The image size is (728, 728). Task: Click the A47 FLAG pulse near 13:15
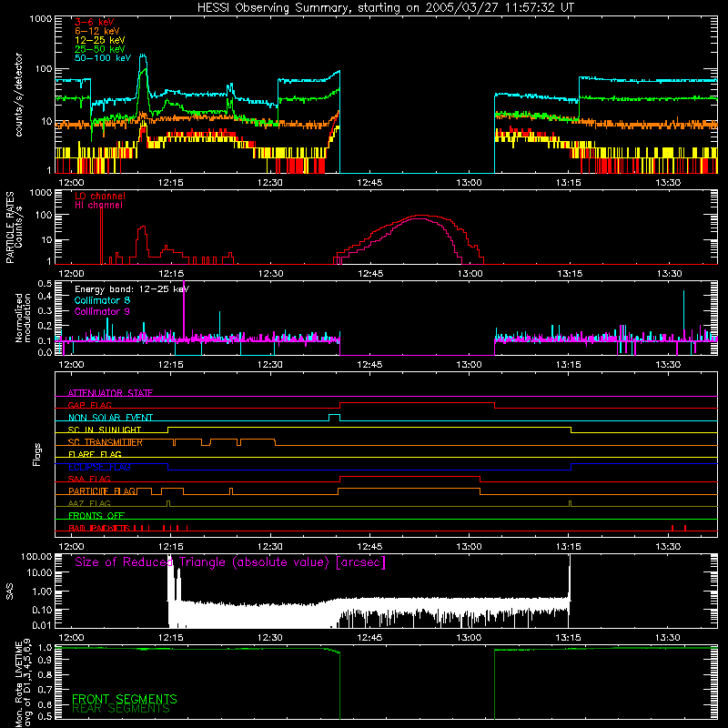[571, 503]
